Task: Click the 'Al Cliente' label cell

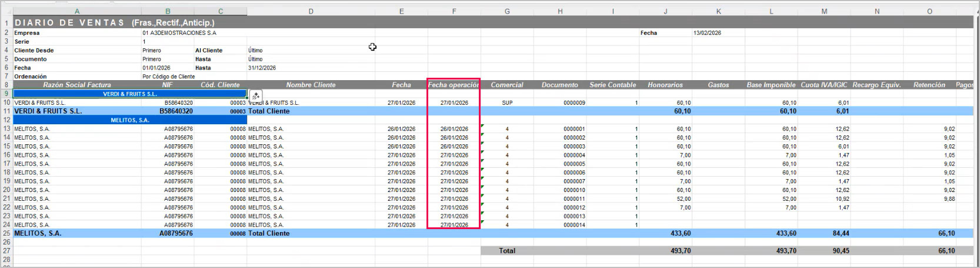Action: point(221,51)
